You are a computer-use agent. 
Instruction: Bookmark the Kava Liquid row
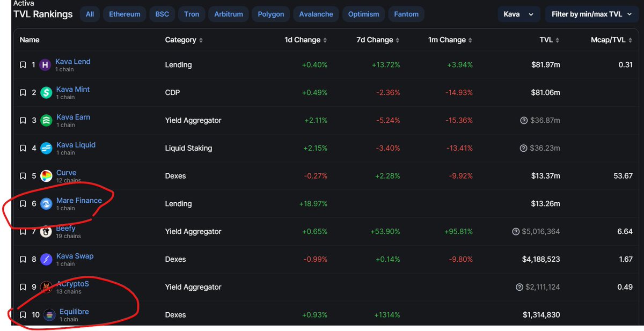click(x=23, y=148)
